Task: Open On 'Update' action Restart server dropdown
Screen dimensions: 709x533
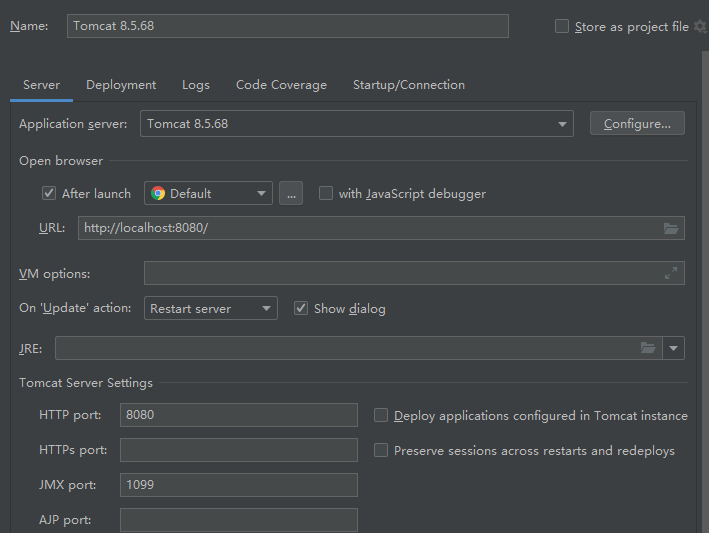Action: coord(211,308)
